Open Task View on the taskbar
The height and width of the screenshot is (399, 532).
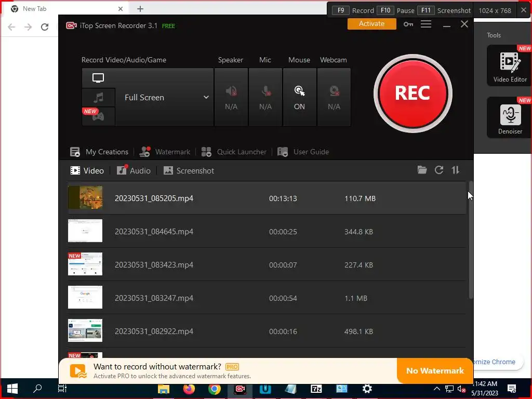62,389
